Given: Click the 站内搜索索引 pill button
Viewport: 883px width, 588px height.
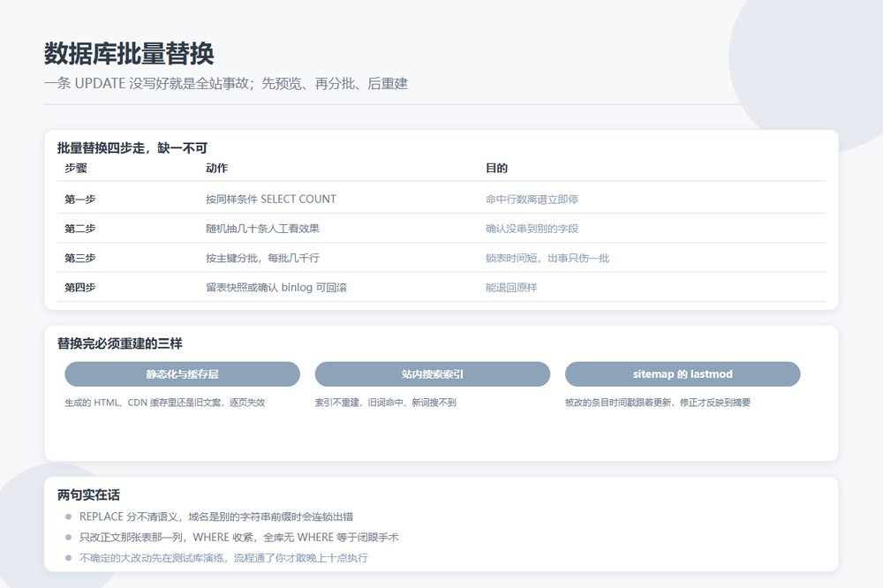Looking at the screenshot, I should click(432, 374).
